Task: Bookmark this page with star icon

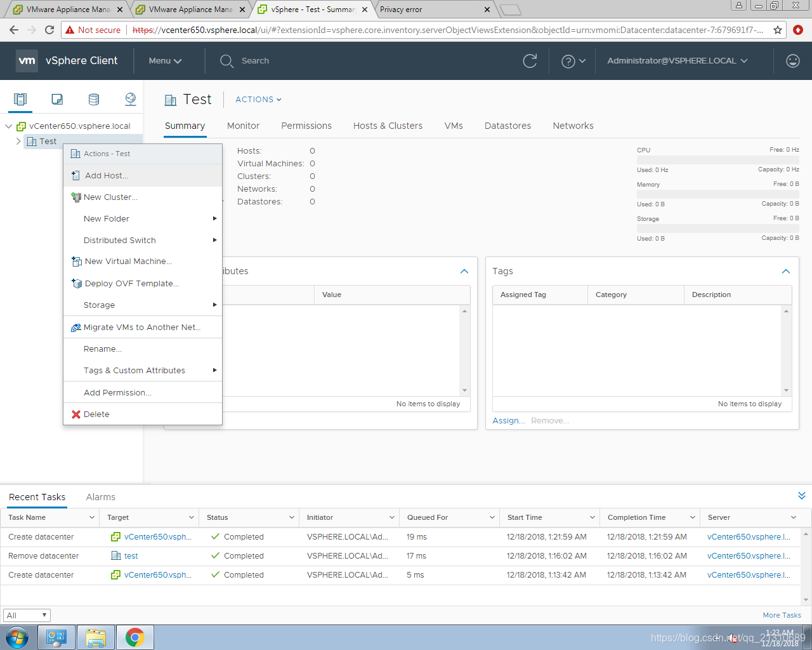Action: [x=778, y=30]
